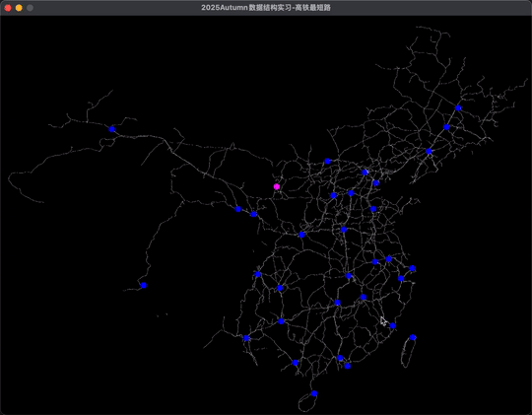Pick the Nanning node west of Guangzhou
Viewport: 532px width, 415px height.
point(296,363)
